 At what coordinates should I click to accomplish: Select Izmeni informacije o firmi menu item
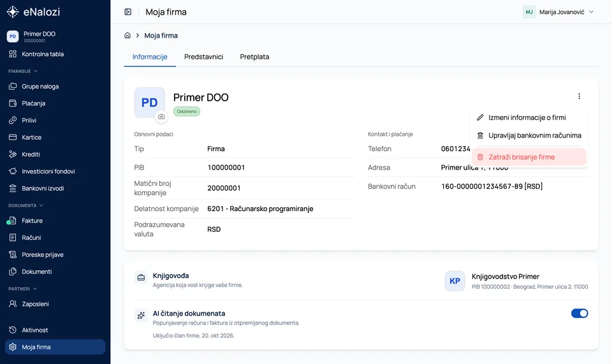tap(529, 117)
